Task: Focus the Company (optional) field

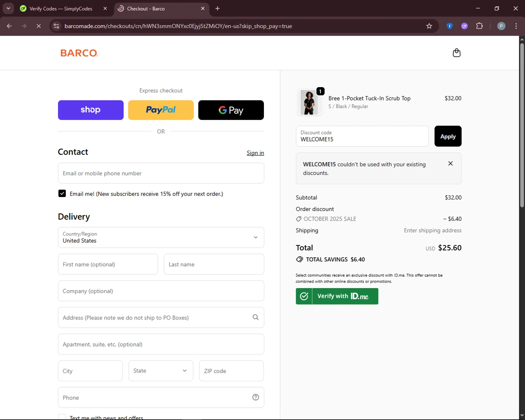Action: click(x=161, y=291)
